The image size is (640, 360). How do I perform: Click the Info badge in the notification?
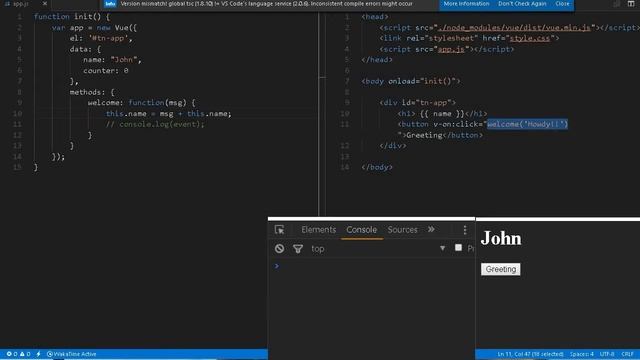tap(110, 4)
